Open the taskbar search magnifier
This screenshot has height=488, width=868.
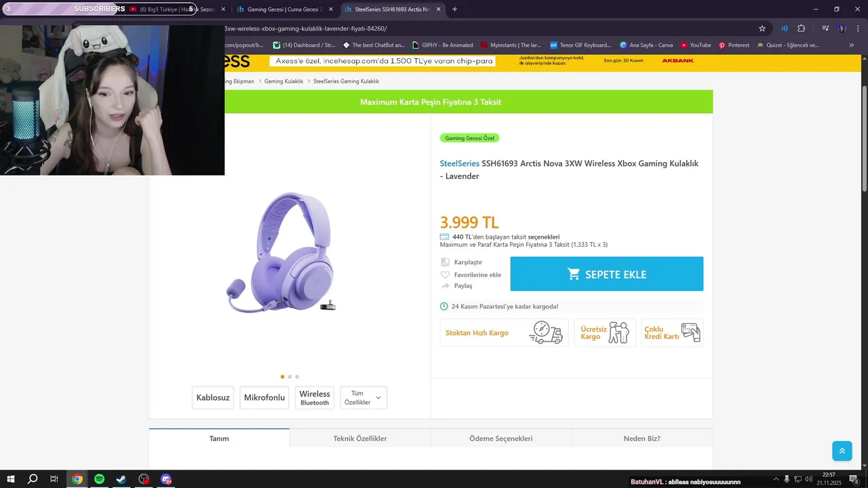tap(32, 479)
